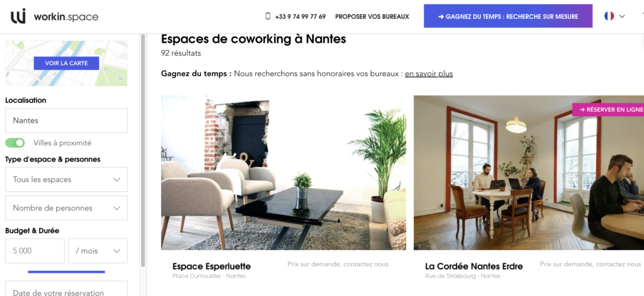This screenshot has width=644, height=296.
Task: Click the Localisation field containing Nantes
Action: [x=67, y=120]
